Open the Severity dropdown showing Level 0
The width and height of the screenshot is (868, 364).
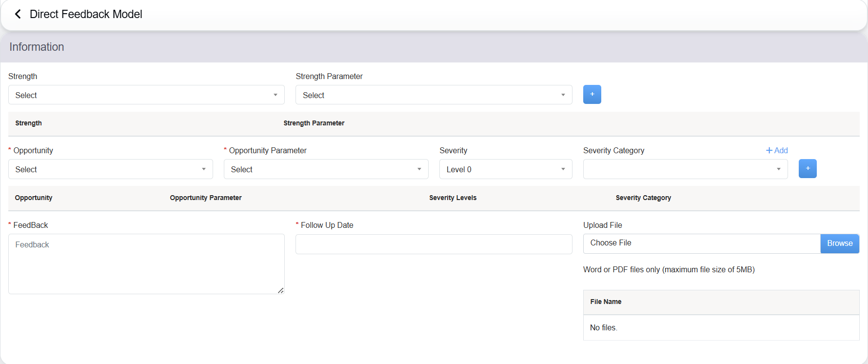[x=506, y=169]
